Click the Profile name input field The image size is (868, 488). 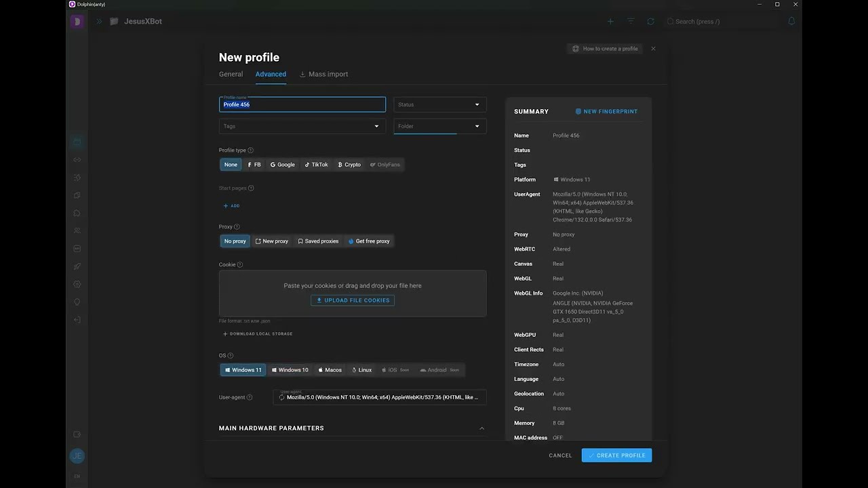[302, 104]
